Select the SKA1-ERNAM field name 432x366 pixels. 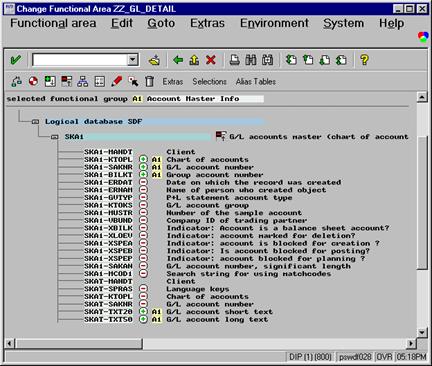(108, 190)
